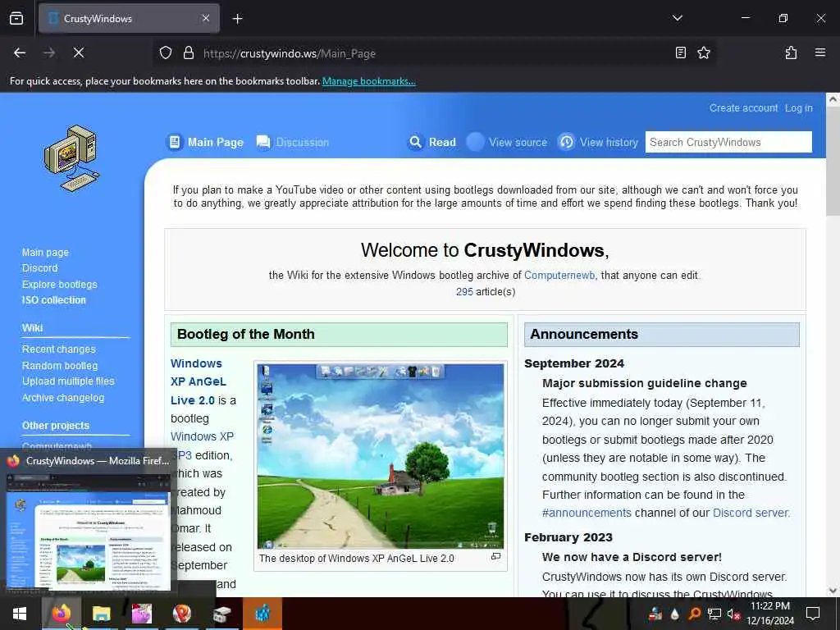
Task: Click the Search CrustyWindows field
Action: tap(728, 142)
